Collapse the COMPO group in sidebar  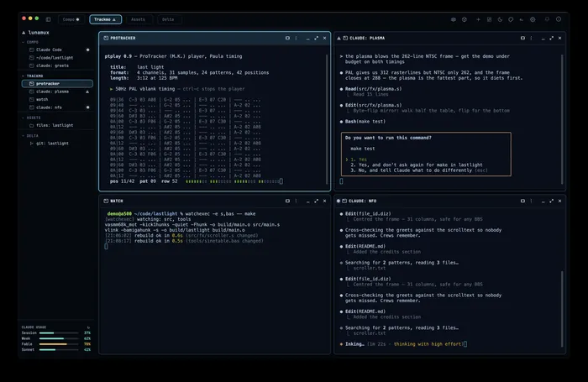[x=23, y=42]
